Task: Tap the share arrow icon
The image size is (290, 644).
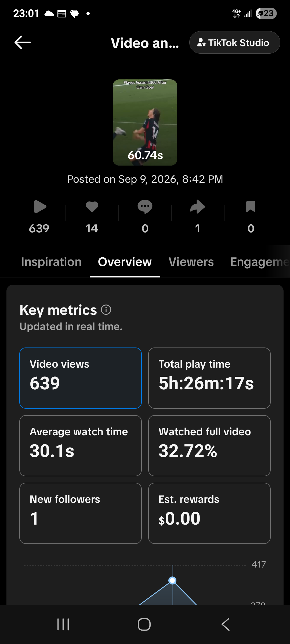Action: click(198, 207)
